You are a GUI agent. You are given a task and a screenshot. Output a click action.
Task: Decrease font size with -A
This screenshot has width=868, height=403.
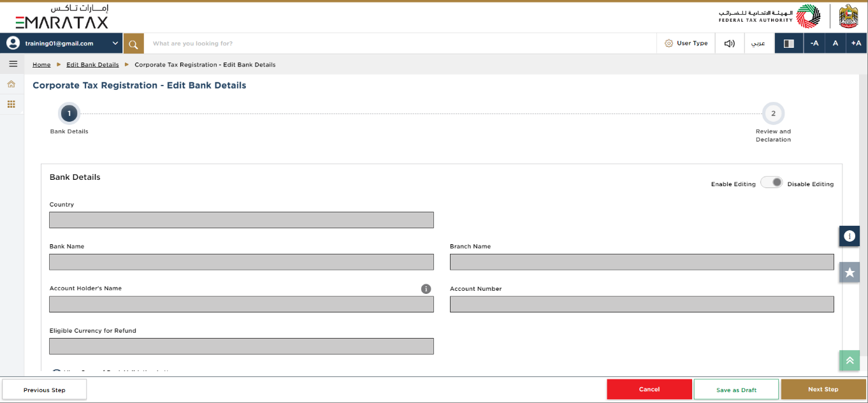click(814, 43)
